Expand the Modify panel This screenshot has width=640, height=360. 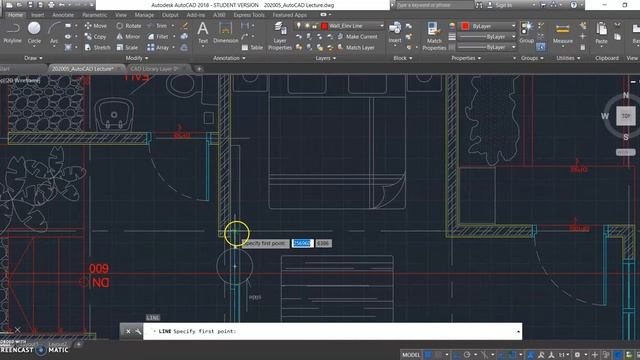[x=137, y=58]
